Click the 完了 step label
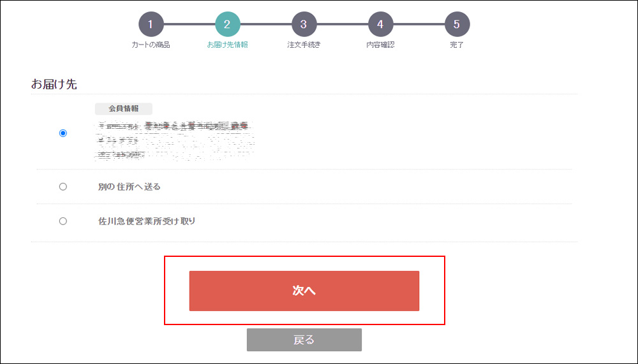 tap(457, 45)
